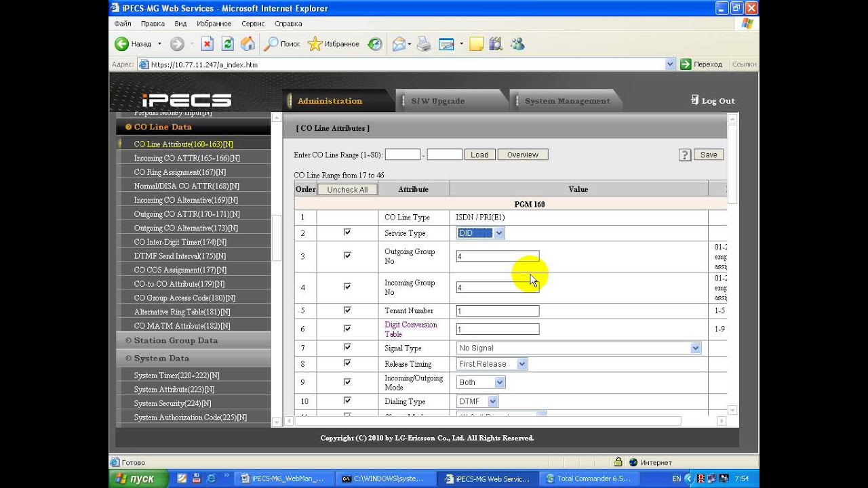
Task: Click the CO Line Range start field
Action: point(403,155)
